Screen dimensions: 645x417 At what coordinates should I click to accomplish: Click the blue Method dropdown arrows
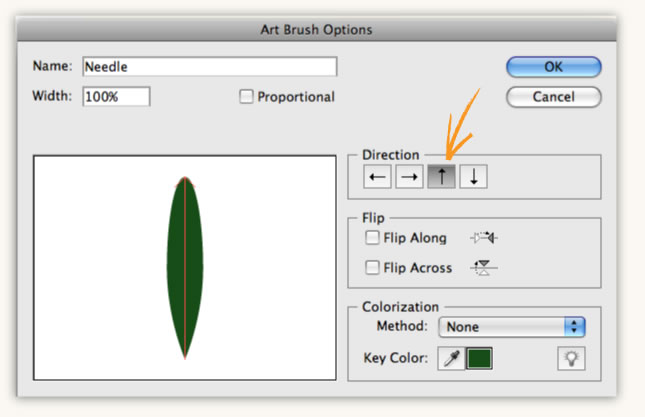pos(575,327)
